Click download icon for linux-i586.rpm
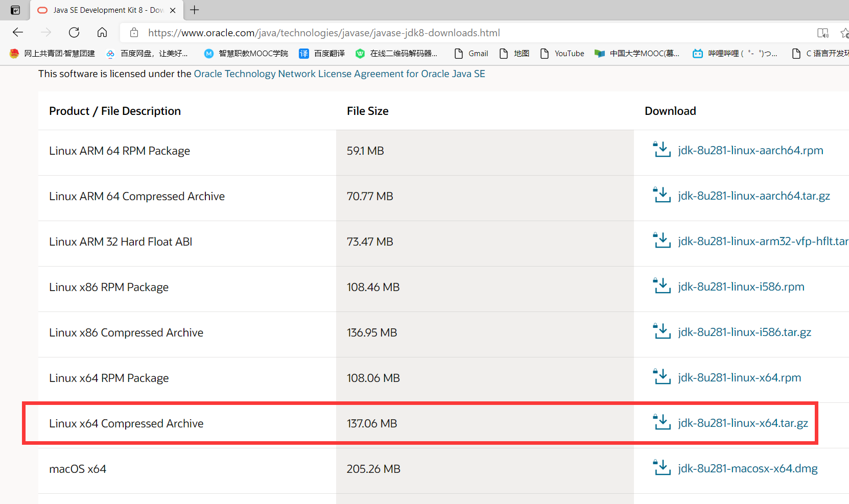This screenshot has height=504, width=849. tap(662, 286)
